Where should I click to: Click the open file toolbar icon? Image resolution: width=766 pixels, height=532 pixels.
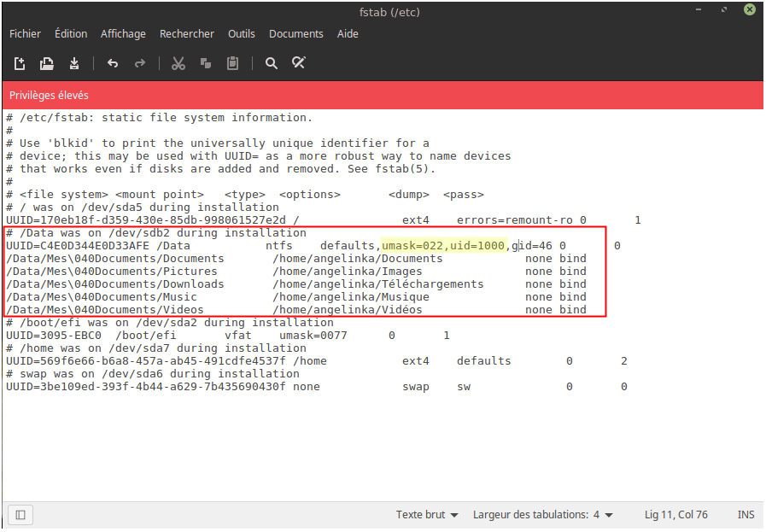pos(47,63)
